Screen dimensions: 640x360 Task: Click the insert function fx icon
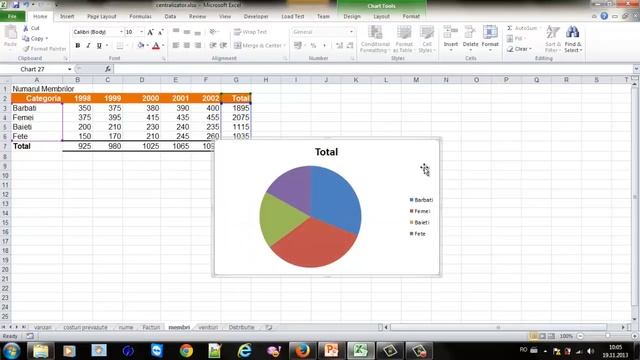(x=108, y=69)
